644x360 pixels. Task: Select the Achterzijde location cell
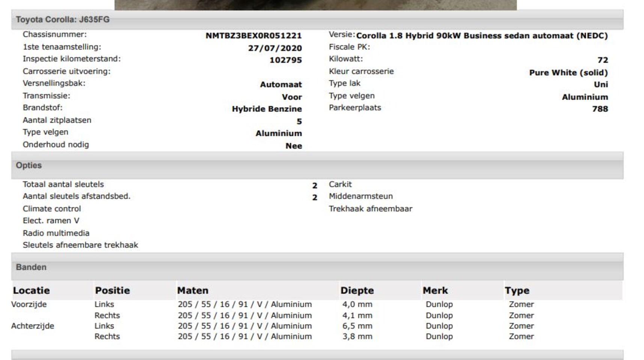click(x=33, y=326)
